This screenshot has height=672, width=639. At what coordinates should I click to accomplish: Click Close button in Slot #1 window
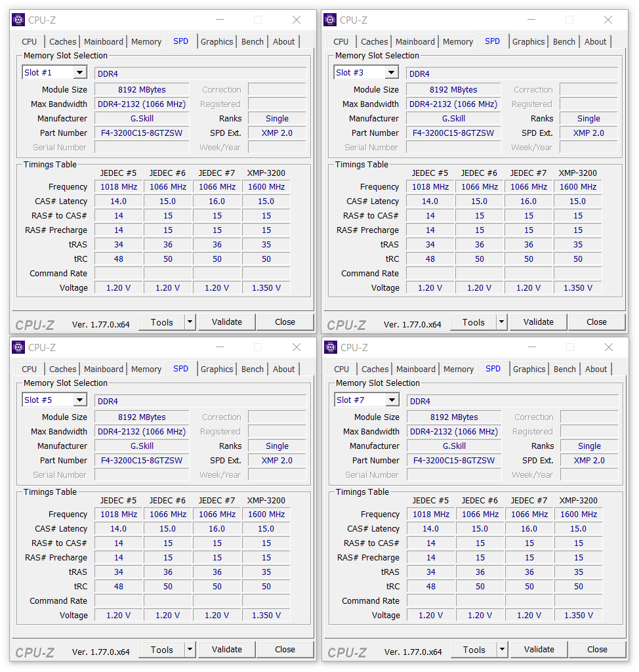(x=285, y=322)
